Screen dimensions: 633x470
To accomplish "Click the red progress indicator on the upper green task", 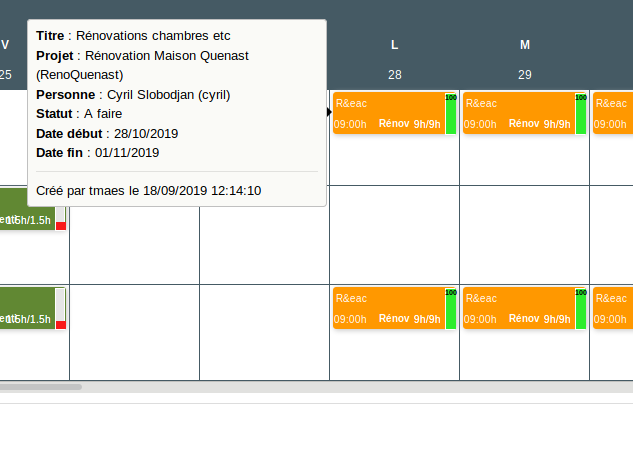I will [61, 225].
